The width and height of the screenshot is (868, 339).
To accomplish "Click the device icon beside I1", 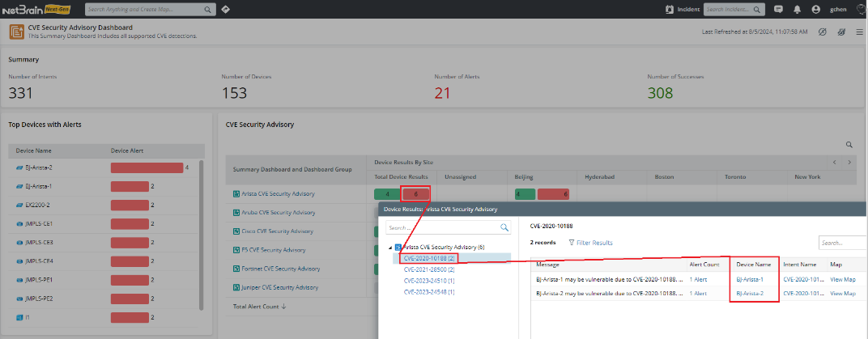I will [x=19, y=317].
